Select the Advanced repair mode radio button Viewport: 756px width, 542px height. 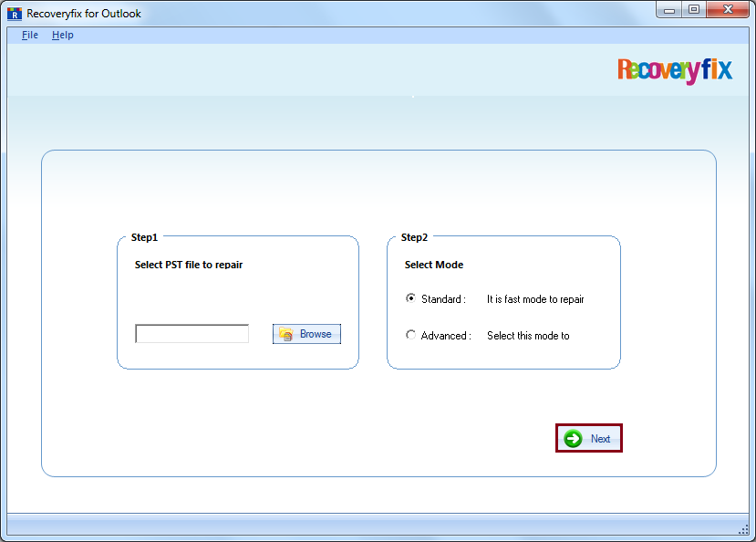click(410, 335)
